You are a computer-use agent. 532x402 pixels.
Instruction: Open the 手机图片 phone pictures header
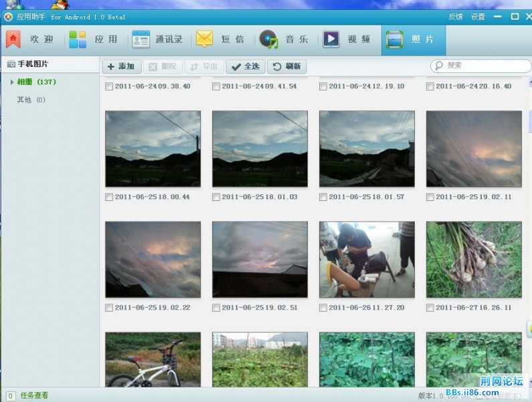32,64
